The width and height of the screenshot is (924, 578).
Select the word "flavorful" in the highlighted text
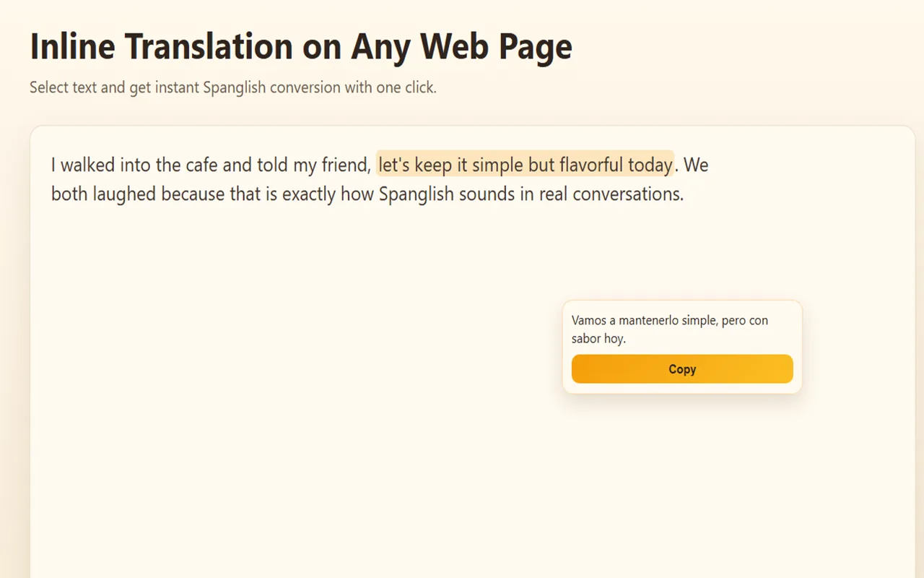[x=591, y=164]
